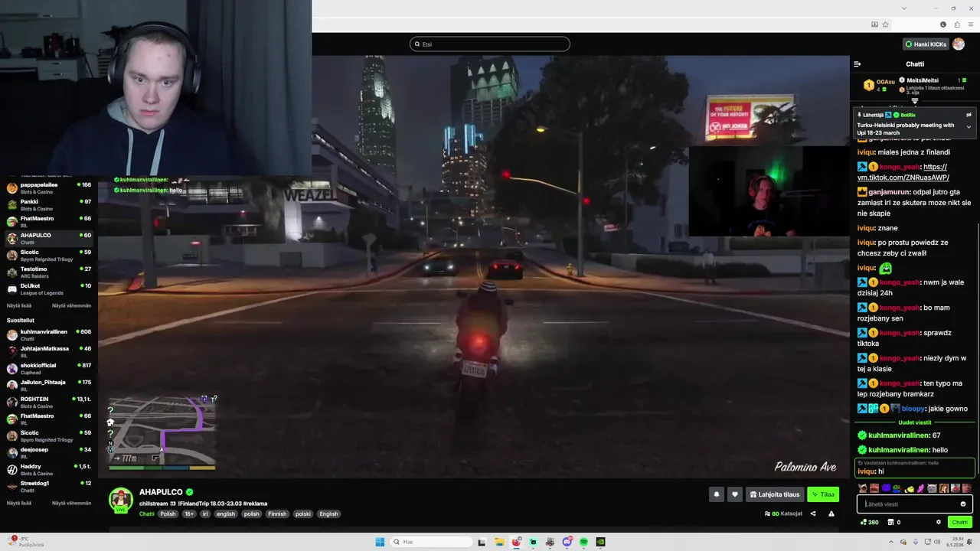Click the verified badge next to AHAPULCO
This screenshot has height=551, width=980.
pyautogui.click(x=189, y=492)
